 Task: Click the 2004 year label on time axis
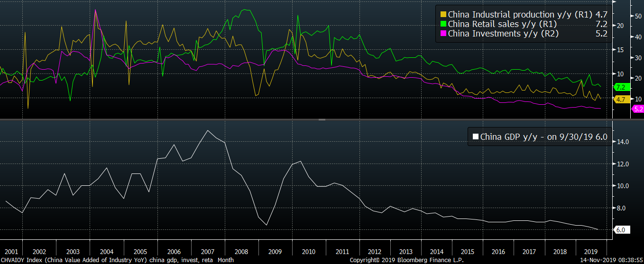106,252
